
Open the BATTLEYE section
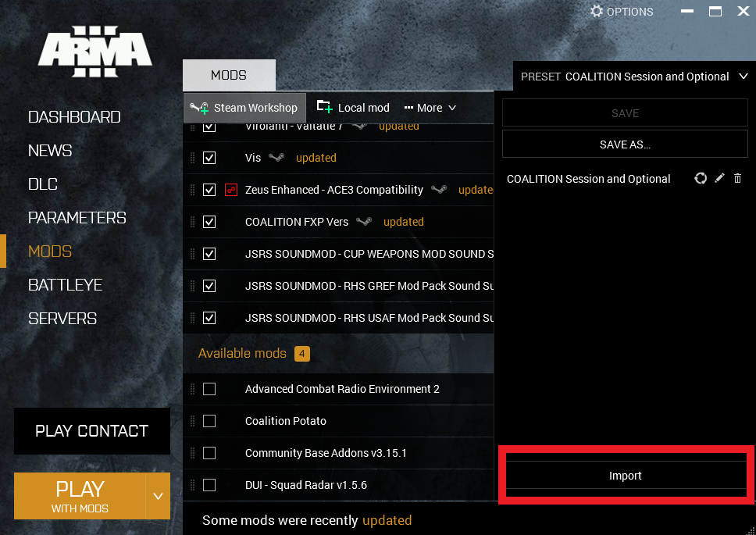tap(65, 285)
